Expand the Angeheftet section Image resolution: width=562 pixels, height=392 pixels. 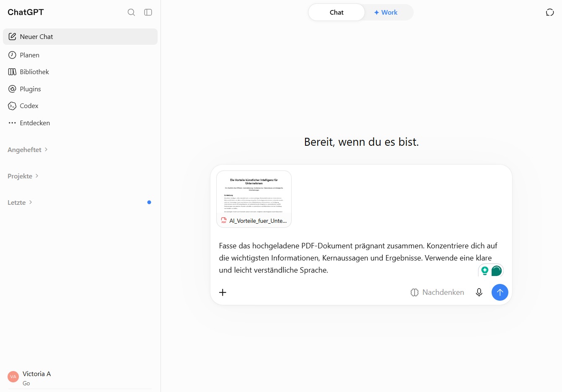[x=28, y=150]
